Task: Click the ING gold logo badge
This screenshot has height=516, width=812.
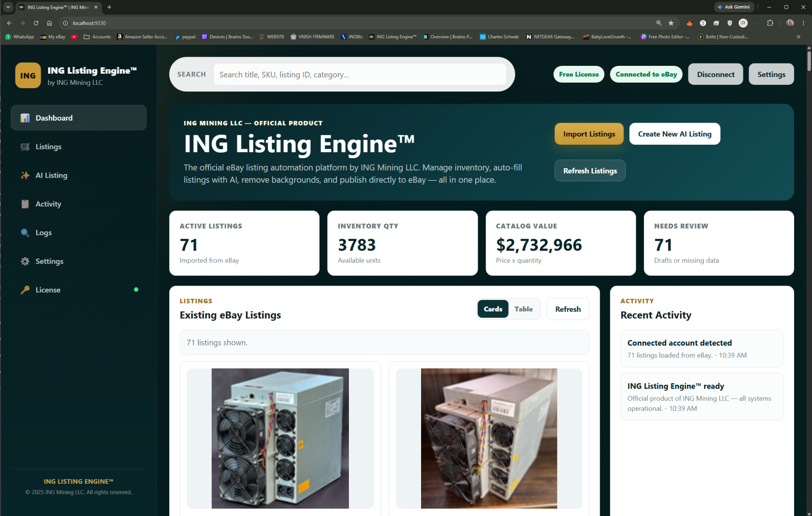Action: (x=28, y=75)
